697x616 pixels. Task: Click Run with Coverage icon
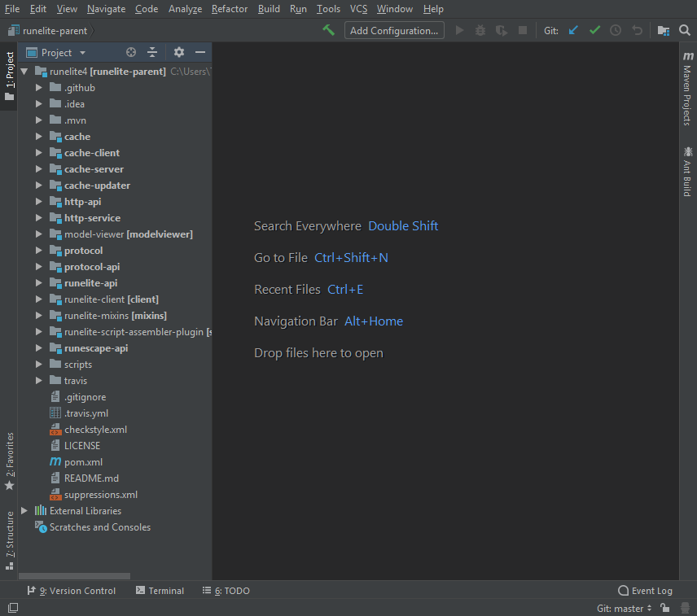[502, 30]
